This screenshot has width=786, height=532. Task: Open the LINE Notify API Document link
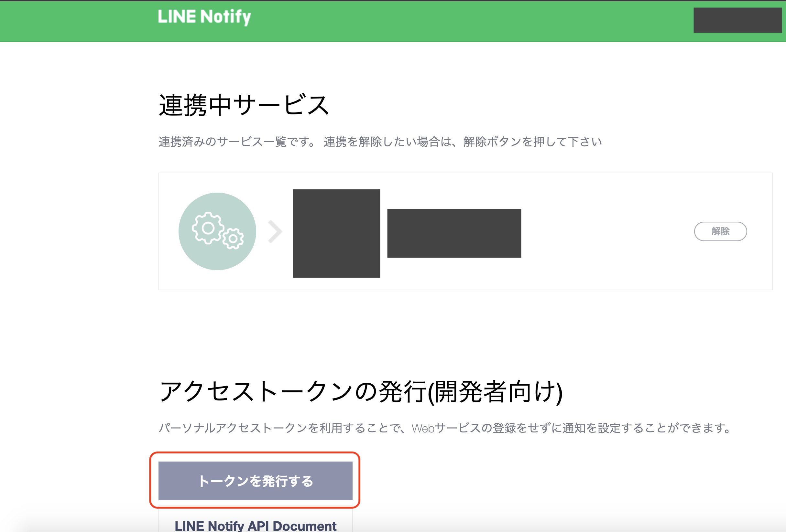click(x=255, y=526)
